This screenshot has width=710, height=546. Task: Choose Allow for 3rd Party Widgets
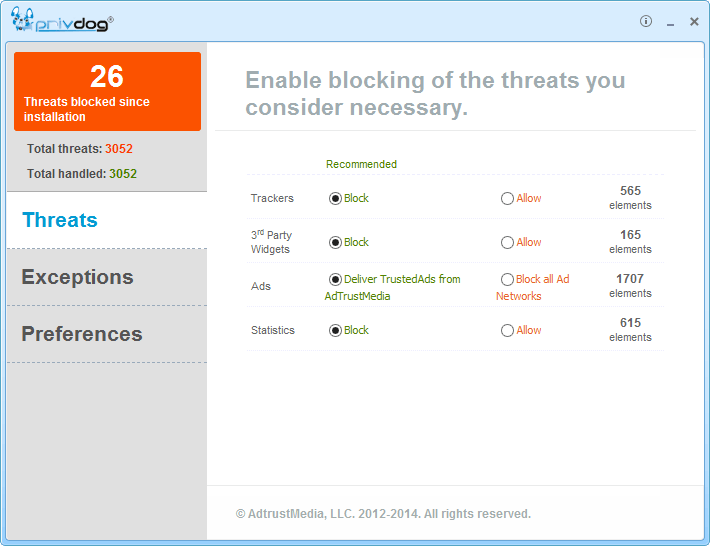508,243
